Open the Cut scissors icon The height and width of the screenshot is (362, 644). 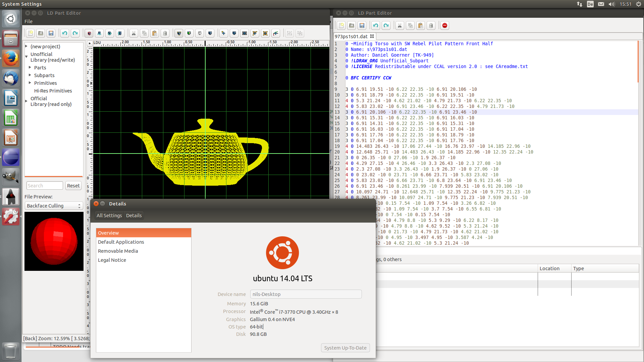tap(134, 33)
